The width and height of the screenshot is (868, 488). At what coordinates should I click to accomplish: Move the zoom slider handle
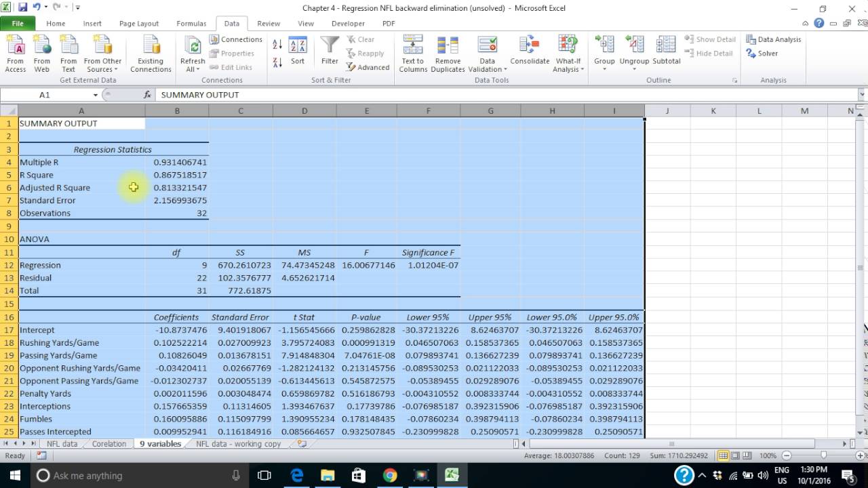pos(823,455)
